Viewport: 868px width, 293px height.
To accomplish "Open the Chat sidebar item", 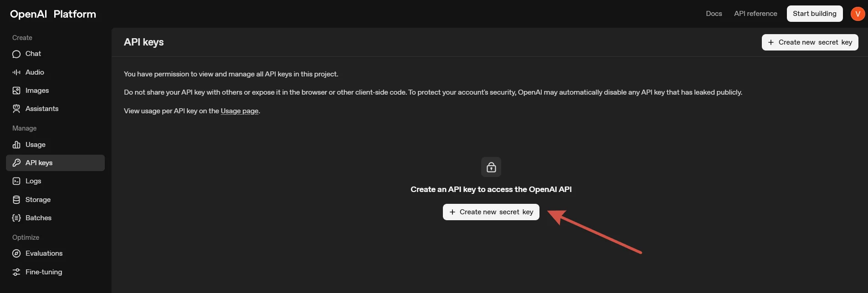I will (55, 54).
